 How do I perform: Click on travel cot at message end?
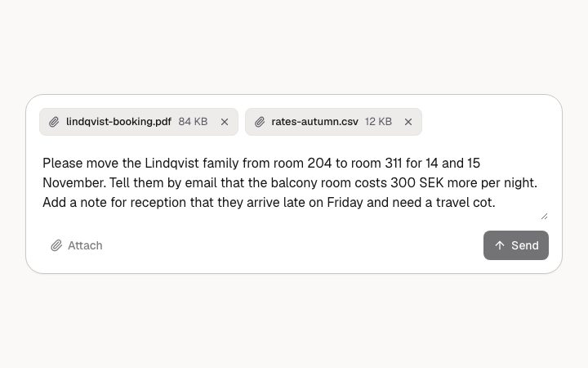465,203
